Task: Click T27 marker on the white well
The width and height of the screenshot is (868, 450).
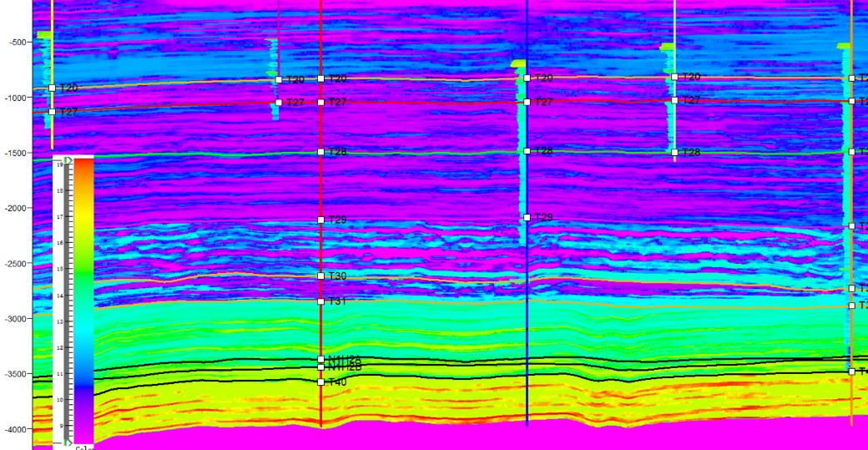Action: point(674,100)
